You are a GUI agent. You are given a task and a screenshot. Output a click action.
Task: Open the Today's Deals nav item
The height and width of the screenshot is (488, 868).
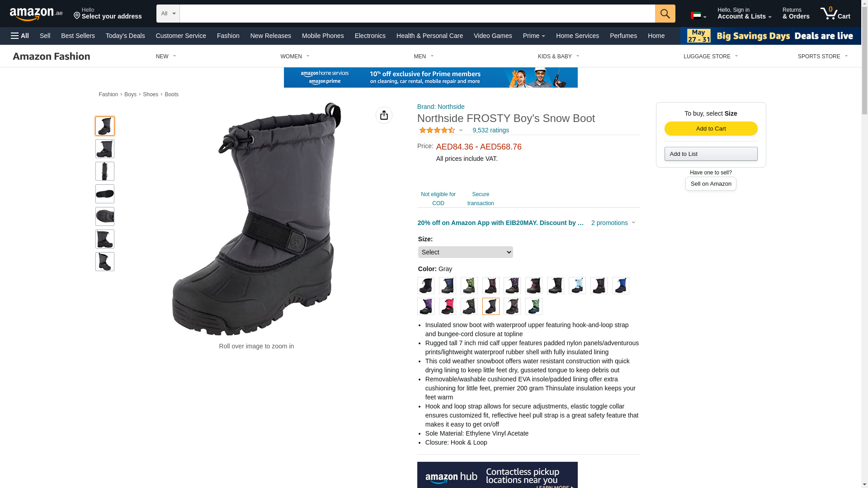(x=125, y=36)
